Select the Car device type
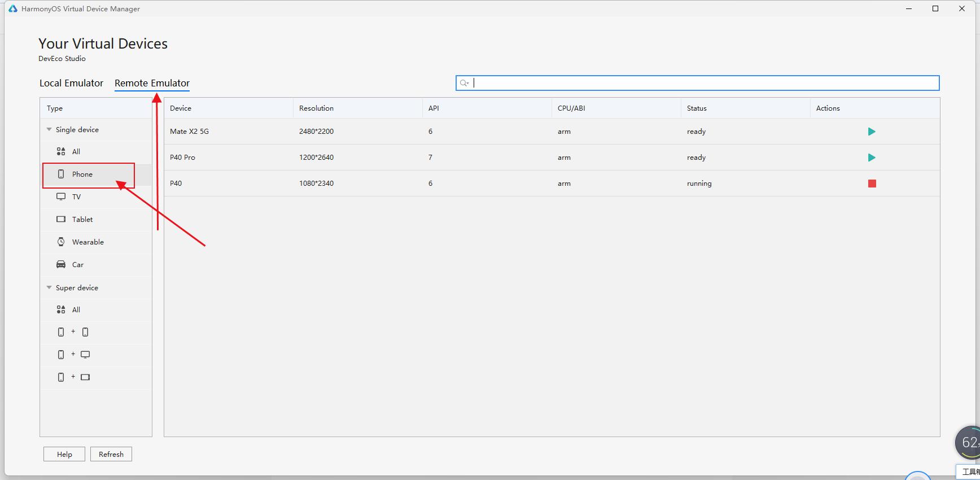This screenshot has width=980, height=480. [78, 265]
